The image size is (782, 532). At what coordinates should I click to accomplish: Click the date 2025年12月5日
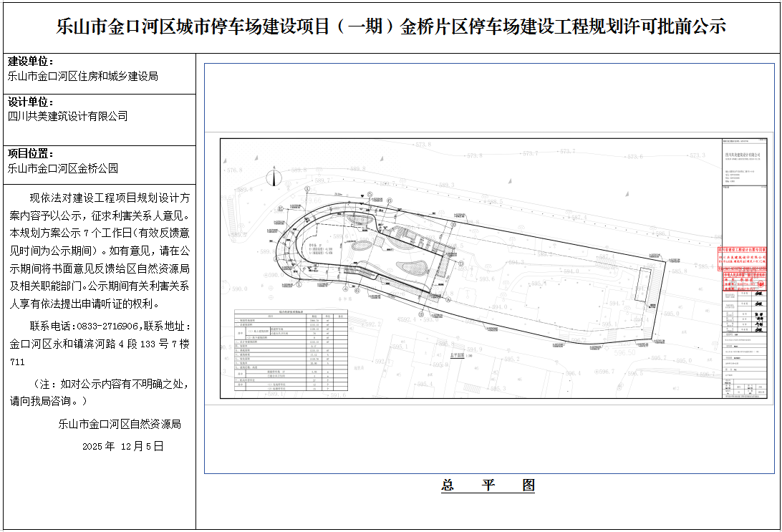pos(122,446)
